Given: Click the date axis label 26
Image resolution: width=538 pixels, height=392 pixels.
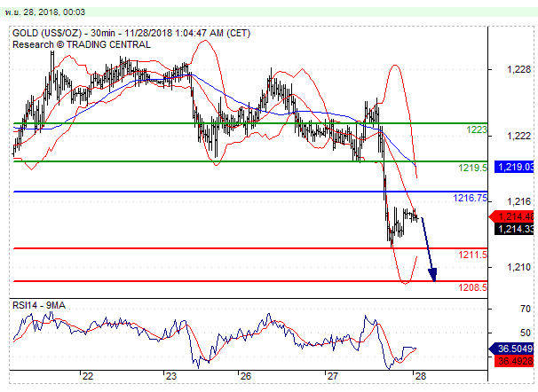Looking at the screenshot, I should [245, 376].
